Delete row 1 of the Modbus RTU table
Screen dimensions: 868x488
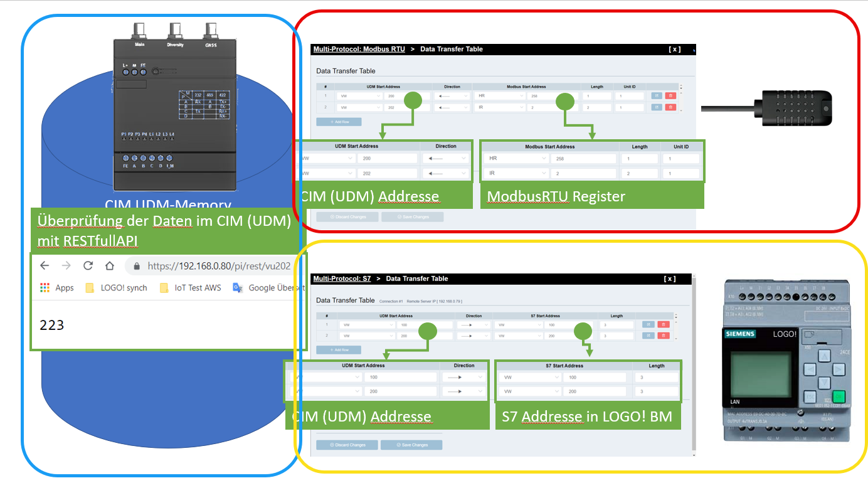coord(669,96)
